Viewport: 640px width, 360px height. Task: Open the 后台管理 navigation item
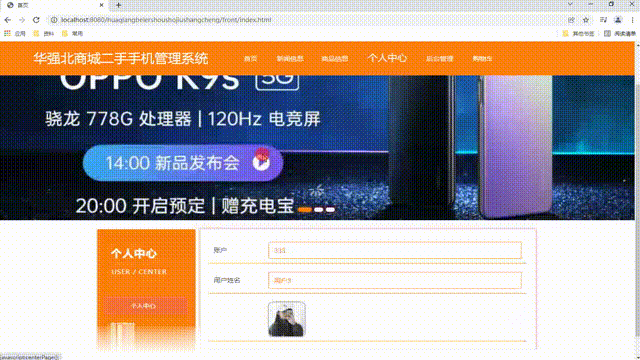point(440,59)
